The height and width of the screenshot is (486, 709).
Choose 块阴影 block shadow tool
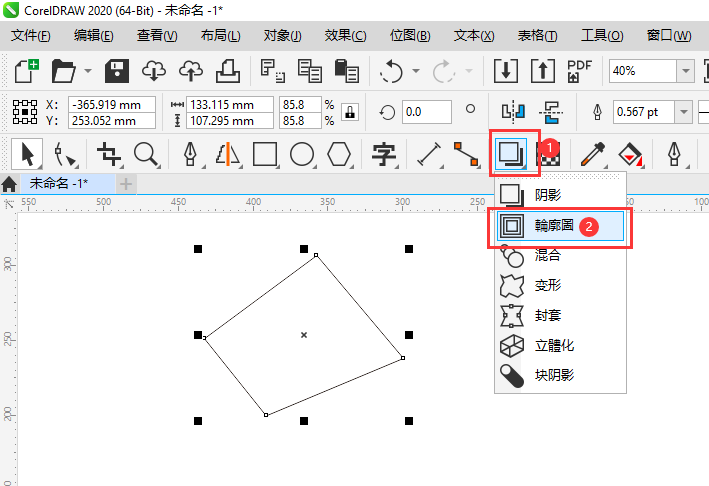560,375
